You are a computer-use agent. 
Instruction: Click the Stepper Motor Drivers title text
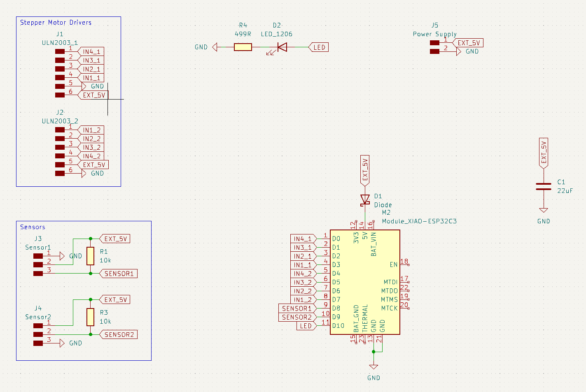click(55, 23)
